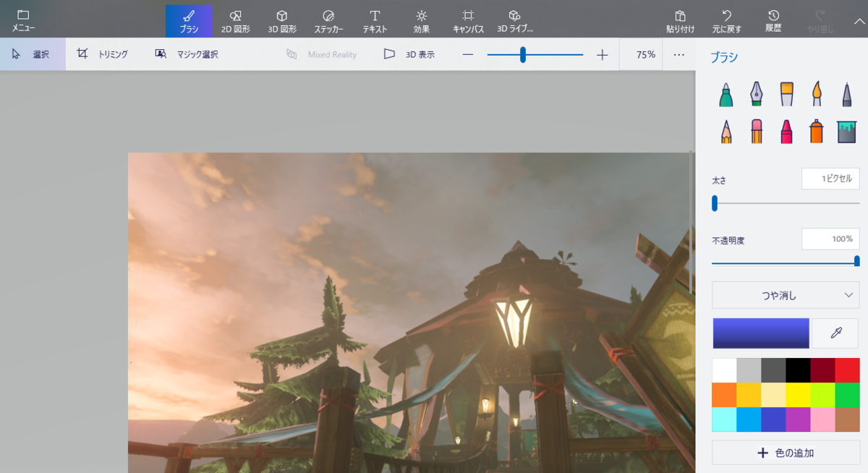The height and width of the screenshot is (473, 868).
Task: Pick the light cyan color swatch
Action: tap(724, 419)
